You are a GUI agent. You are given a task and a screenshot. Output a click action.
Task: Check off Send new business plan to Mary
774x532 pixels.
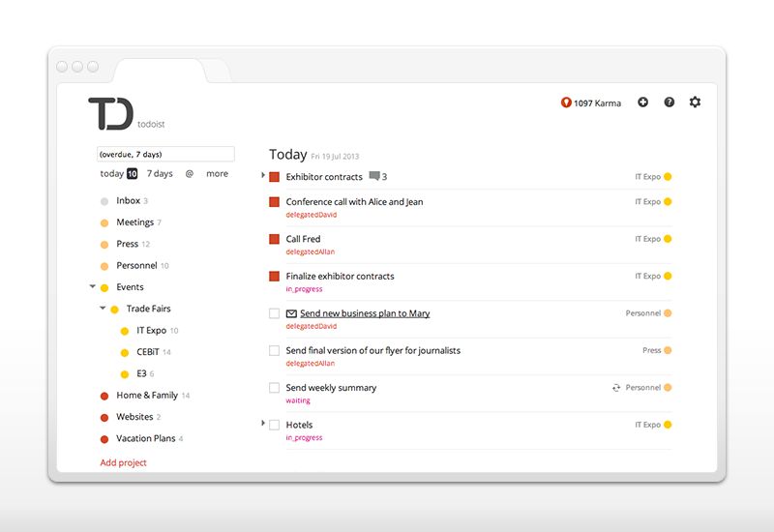(x=274, y=313)
